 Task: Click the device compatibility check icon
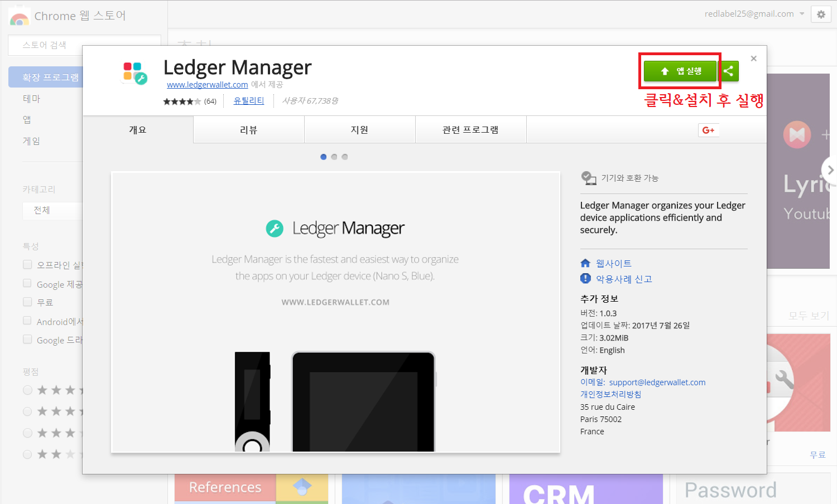coord(588,178)
